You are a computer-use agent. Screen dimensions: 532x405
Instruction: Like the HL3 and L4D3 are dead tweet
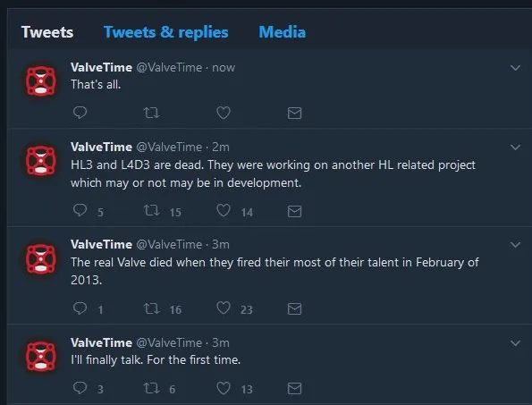pos(224,210)
